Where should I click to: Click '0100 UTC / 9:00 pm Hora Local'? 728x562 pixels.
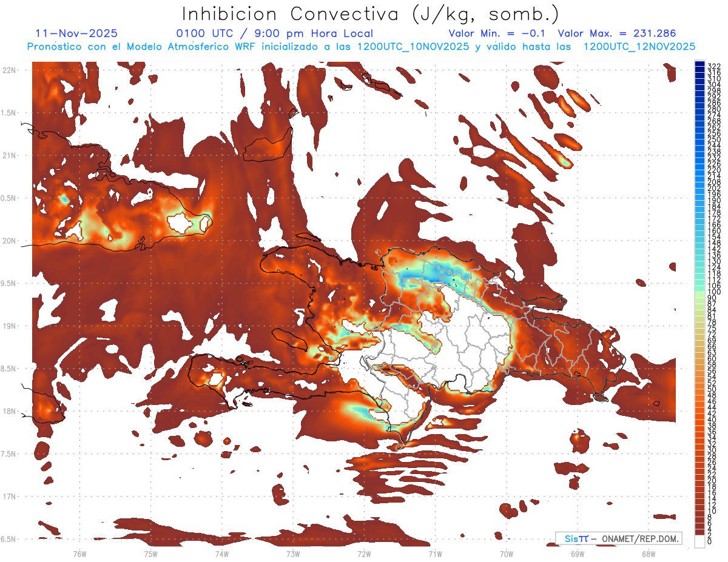(x=274, y=33)
